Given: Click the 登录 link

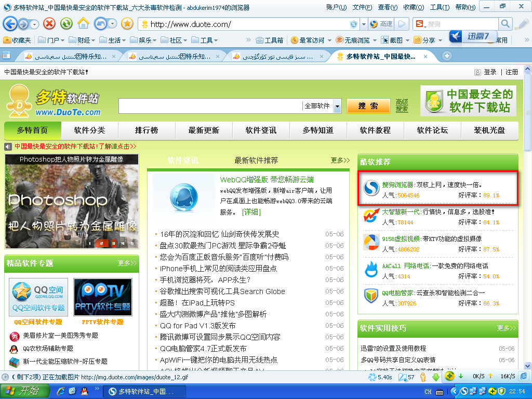Looking at the screenshot, I should (490, 72).
